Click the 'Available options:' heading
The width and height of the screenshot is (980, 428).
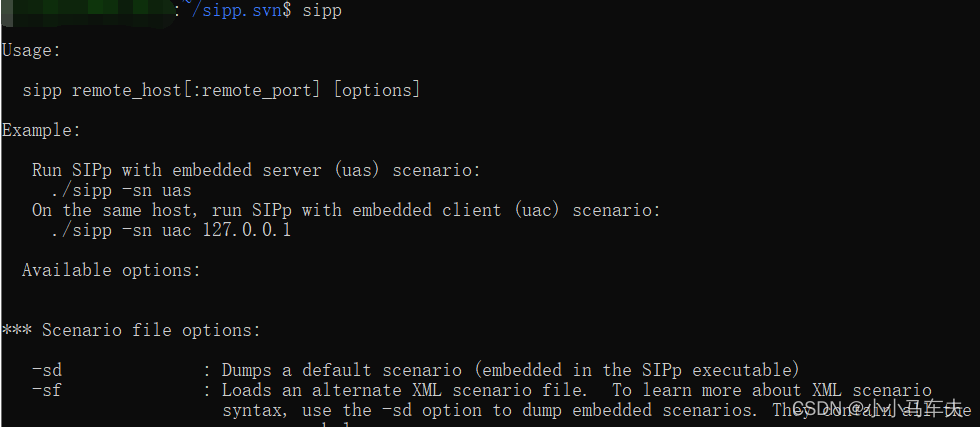point(111,270)
